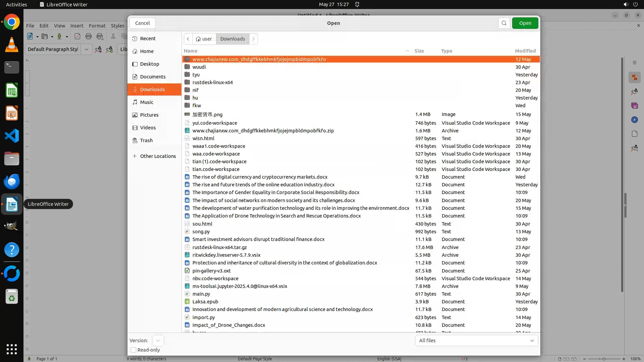Launch Thunderbird from the dock
The width and height of the screenshot is (644, 362).
(x=12, y=181)
